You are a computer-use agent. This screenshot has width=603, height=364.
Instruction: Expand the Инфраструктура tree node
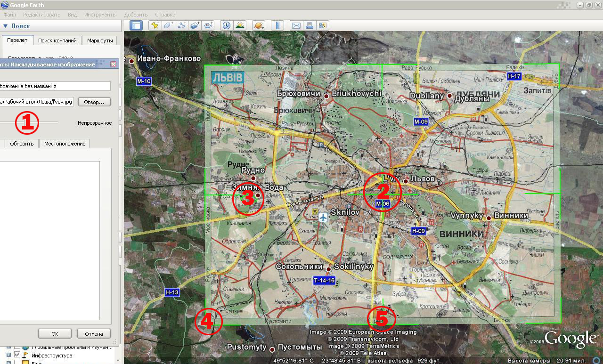click(x=8, y=355)
